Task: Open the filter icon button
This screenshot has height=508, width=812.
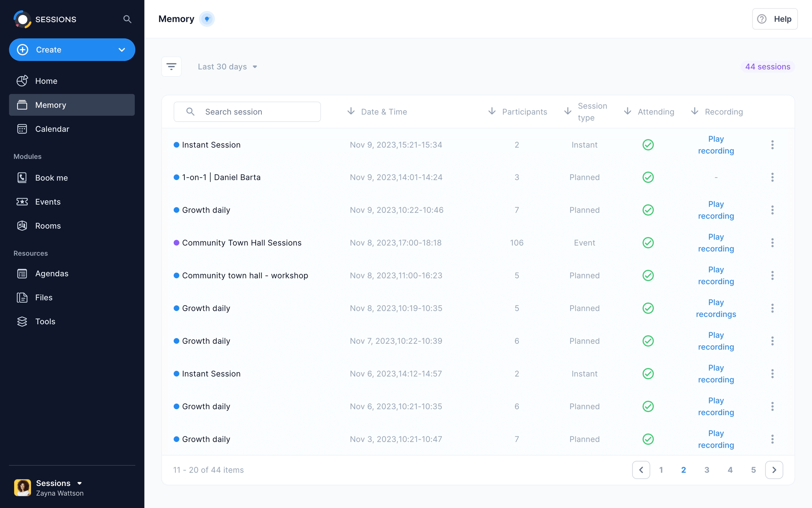Action: point(171,67)
